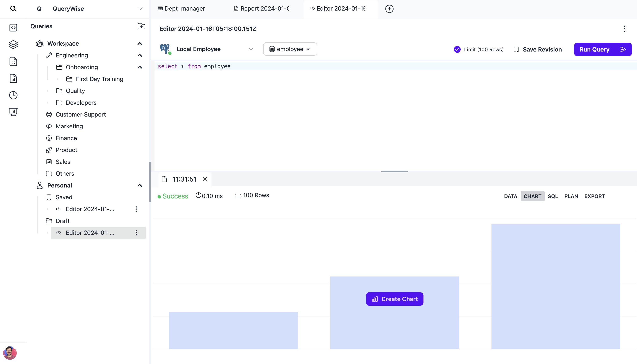Viewport: 637px width, 364px height.
Task: Open a new tab with plus icon
Action: 389,9
